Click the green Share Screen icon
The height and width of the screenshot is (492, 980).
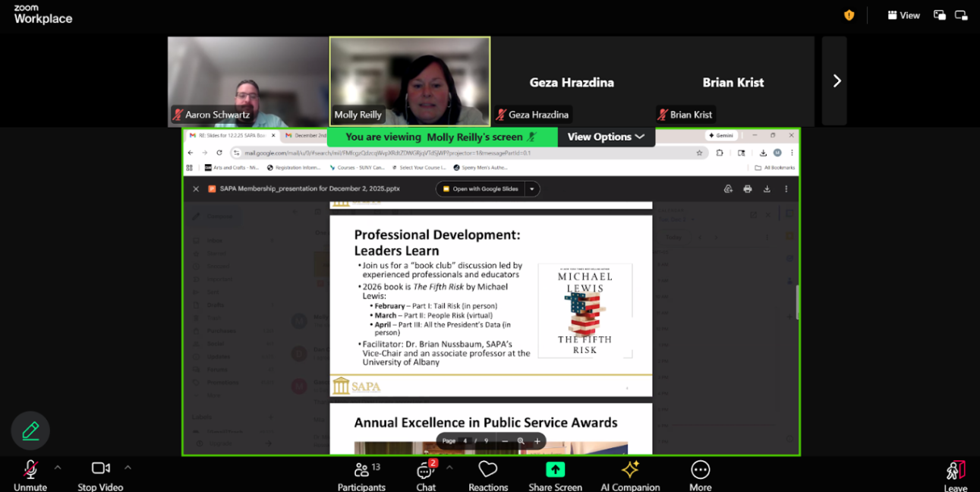click(x=555, y=469)
